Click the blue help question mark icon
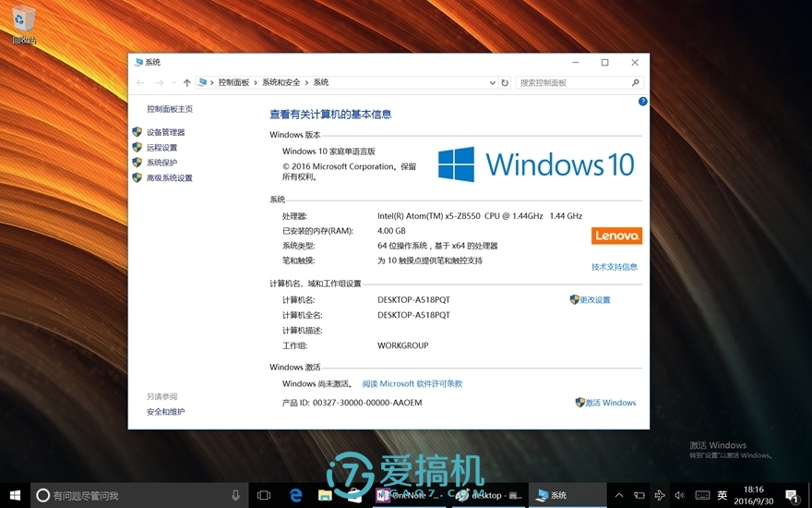812x508 pixels. [642, 102]
